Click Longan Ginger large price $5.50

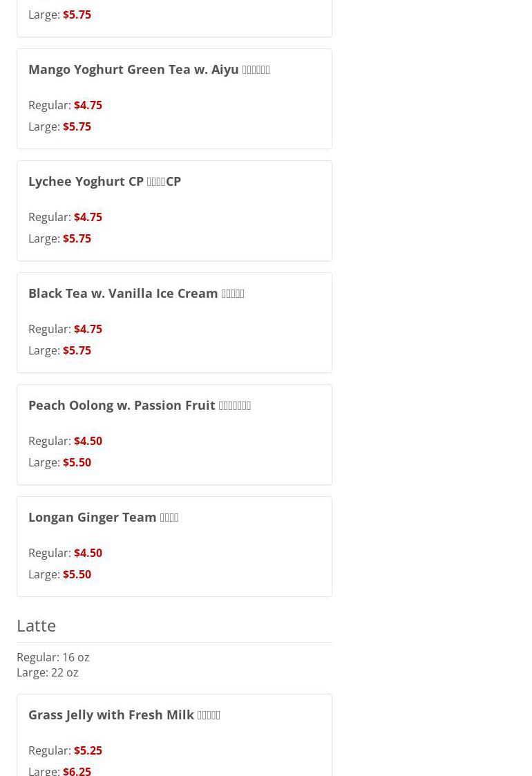[77, 575]
